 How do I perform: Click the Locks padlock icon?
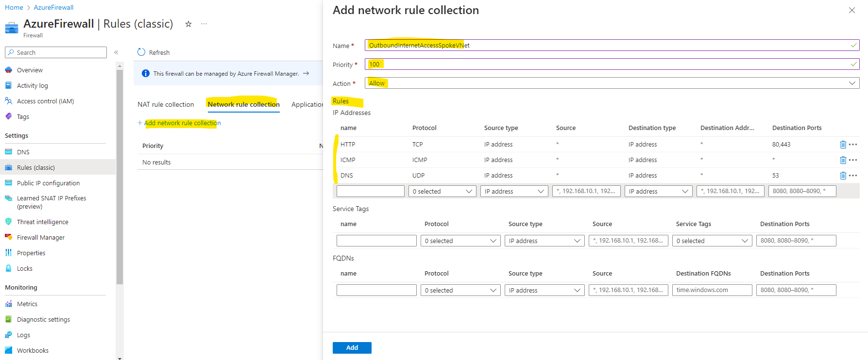click(8, 268)
